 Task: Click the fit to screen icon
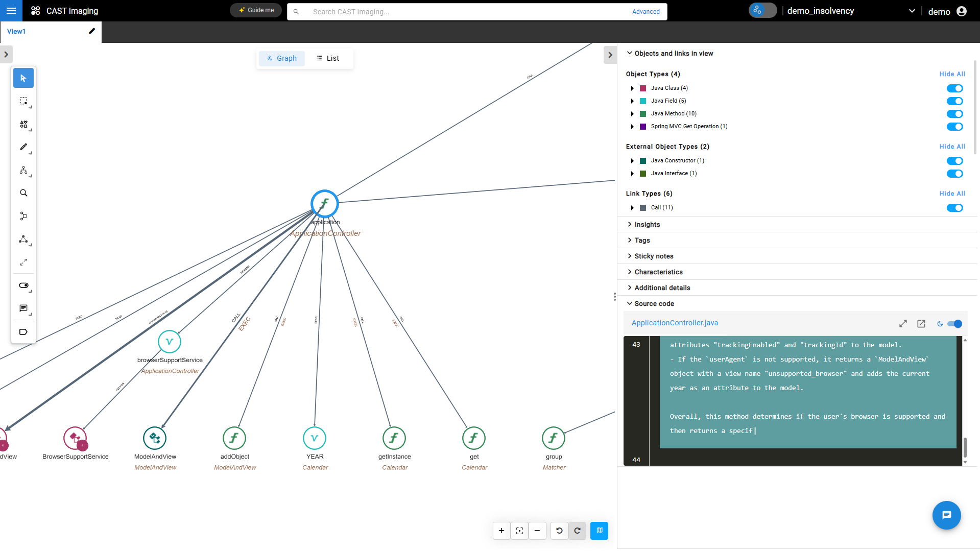(x=519, y=531)
